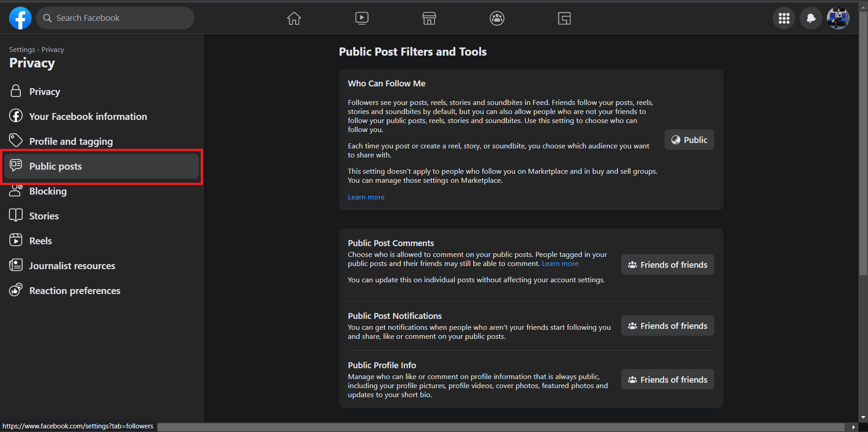Click the profile picture avatar
Image resolution: width=868 pixels, height=432 pixels.
[x=838, y=18]
